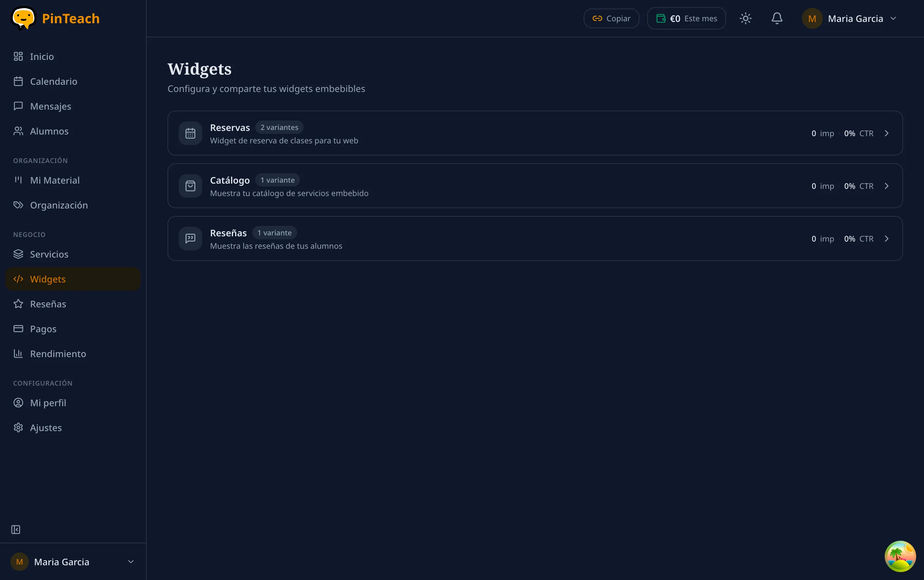The image size is (924, 580).
Task: Select the Calendario icon in sidebar
Action: (x=18, y=81)
